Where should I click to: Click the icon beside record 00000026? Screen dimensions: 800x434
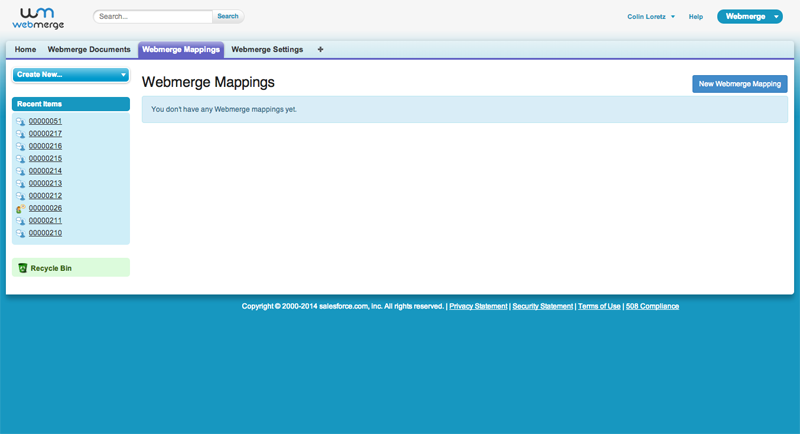point(20,208)
